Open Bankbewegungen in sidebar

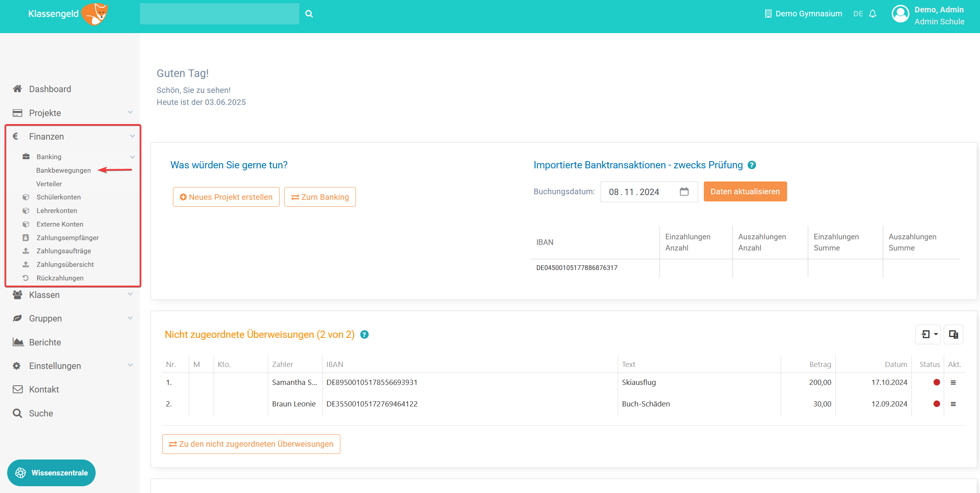(63, 170)
